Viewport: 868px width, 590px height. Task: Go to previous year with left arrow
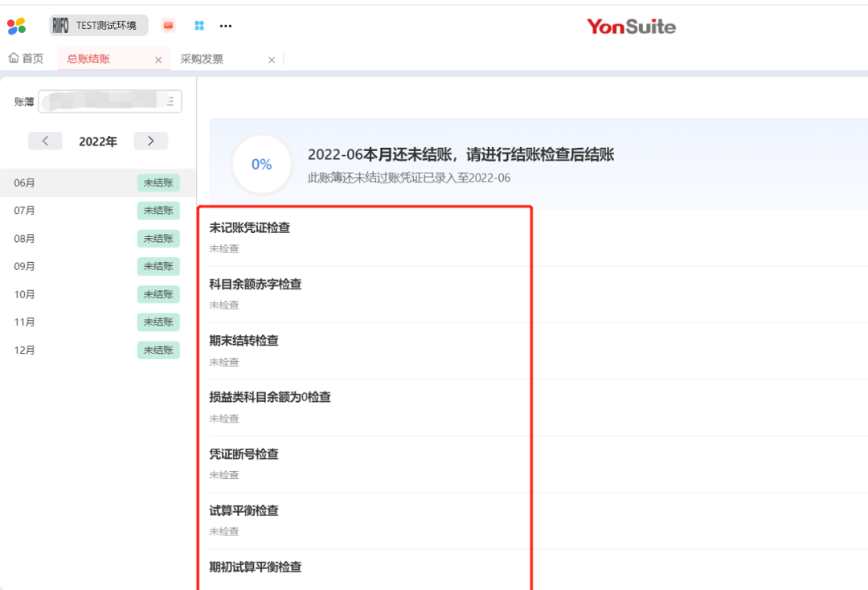click(45, 141)
